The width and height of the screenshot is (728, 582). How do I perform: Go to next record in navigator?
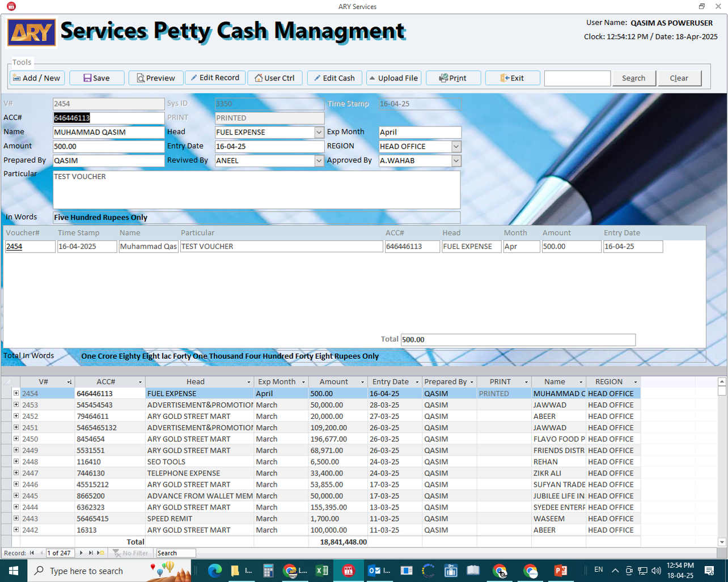pos(81,553)
